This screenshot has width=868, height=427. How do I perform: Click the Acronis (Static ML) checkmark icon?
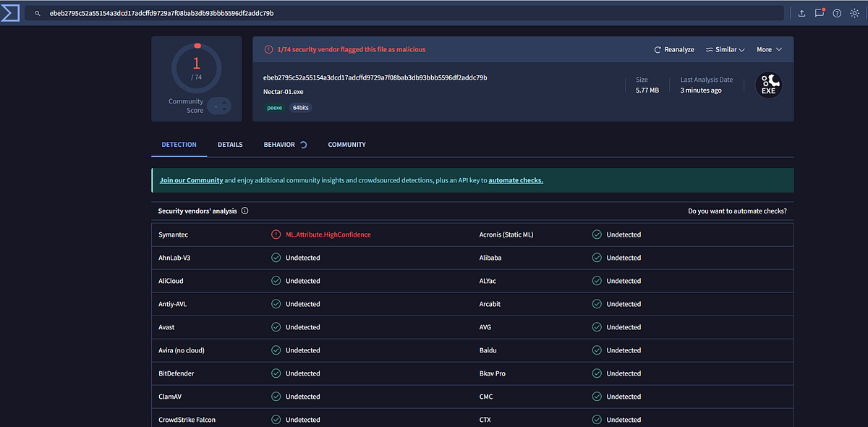(x=597, y=234)
